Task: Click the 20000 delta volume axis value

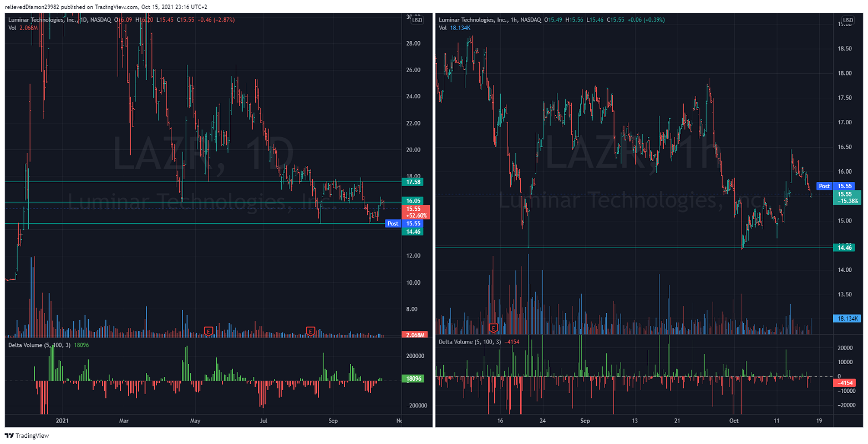Action: click(x=845, y=348)
